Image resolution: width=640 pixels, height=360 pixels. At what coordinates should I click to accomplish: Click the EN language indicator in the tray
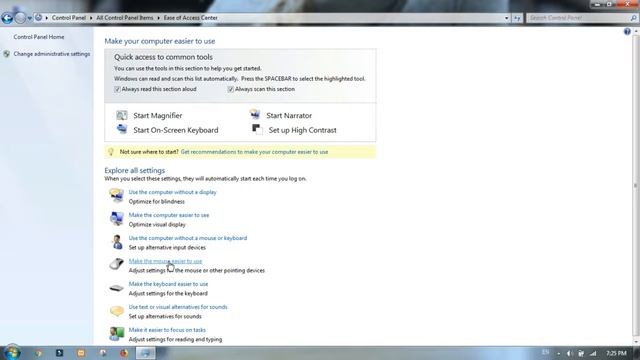tap(545, 353)
